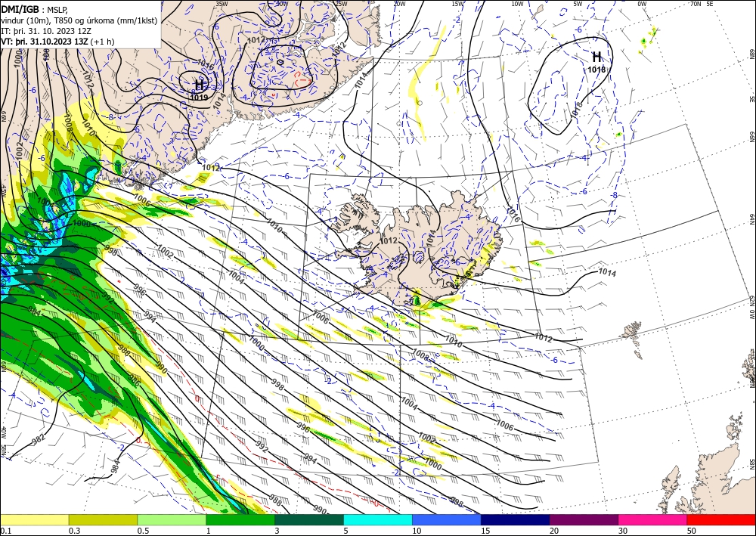Click the '5W' longitude label at top

[578, 3]
